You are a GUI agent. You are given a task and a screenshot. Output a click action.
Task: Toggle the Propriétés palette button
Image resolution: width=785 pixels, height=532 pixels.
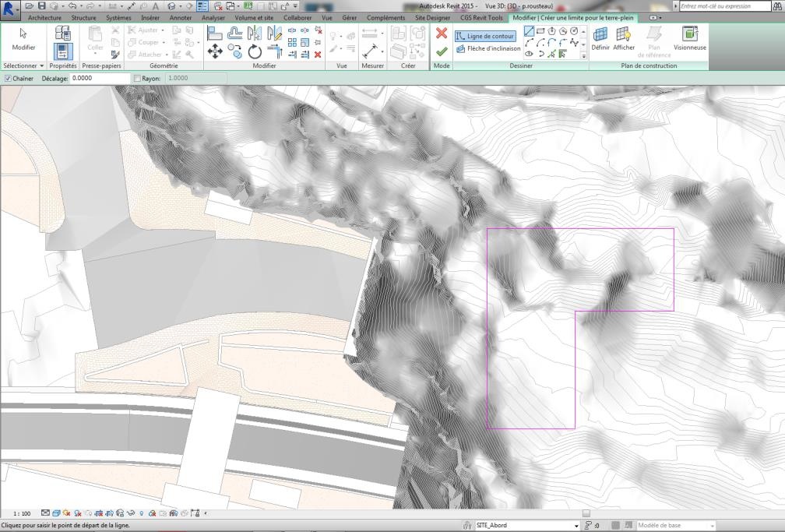click(63, 51)
